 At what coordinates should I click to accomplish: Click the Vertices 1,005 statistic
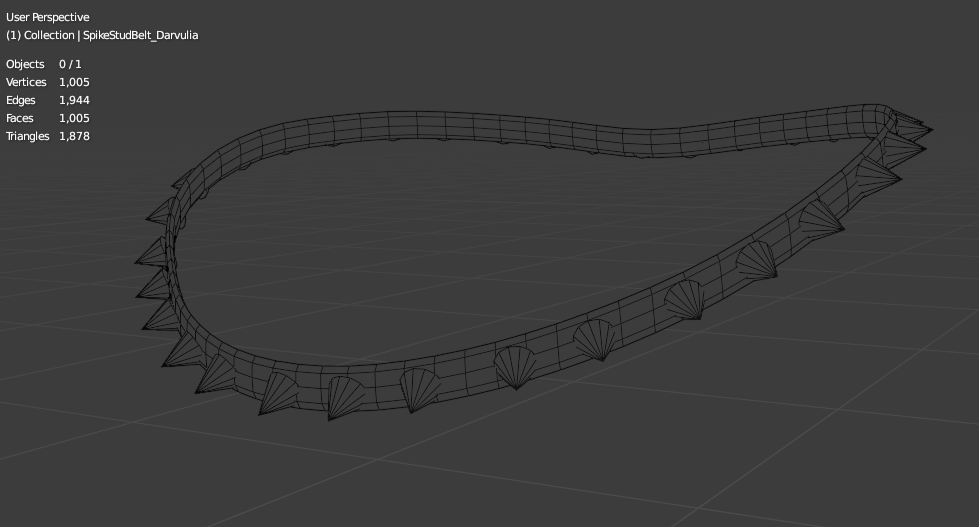tap(47, 82)
